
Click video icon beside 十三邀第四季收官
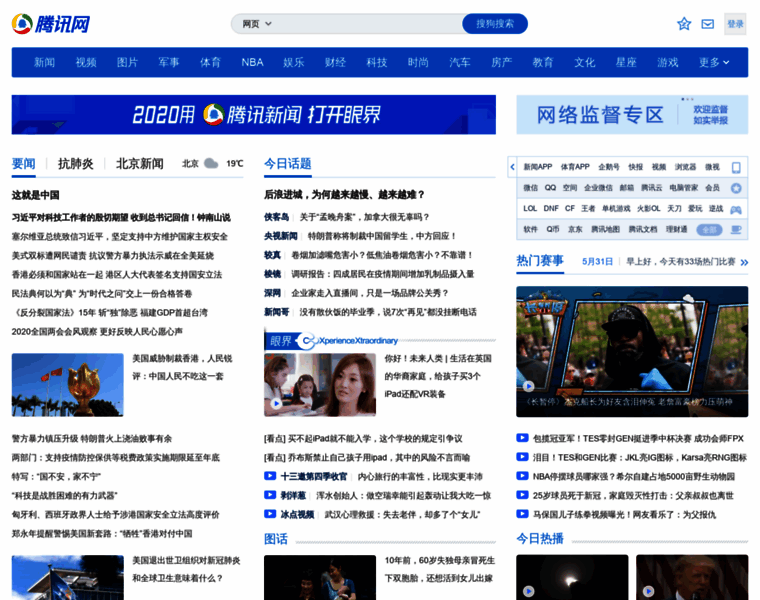270,476
